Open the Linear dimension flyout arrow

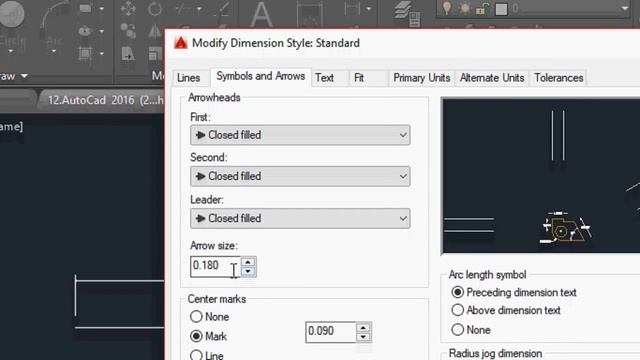pyautogui.click(x=369, y=9)
